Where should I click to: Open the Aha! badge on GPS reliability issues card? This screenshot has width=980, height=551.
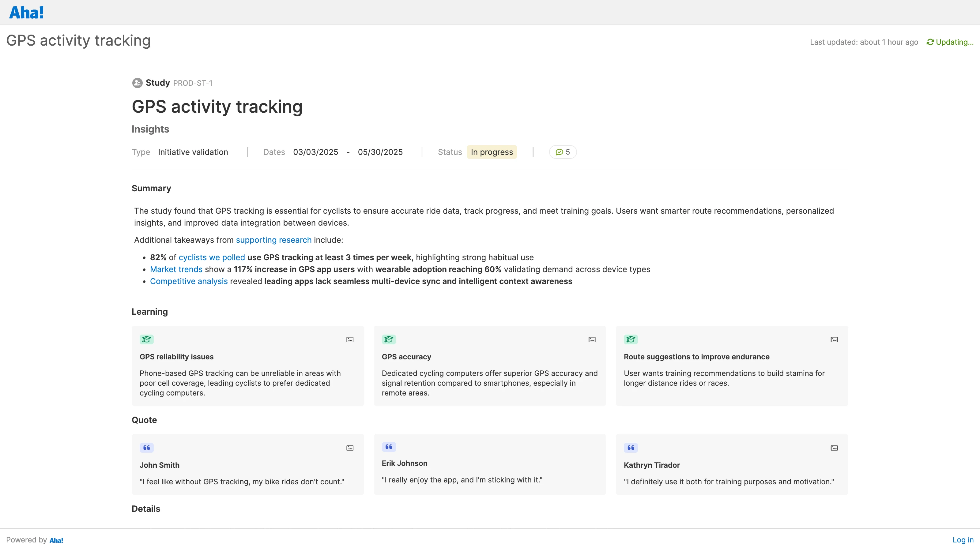pos(350,339)
